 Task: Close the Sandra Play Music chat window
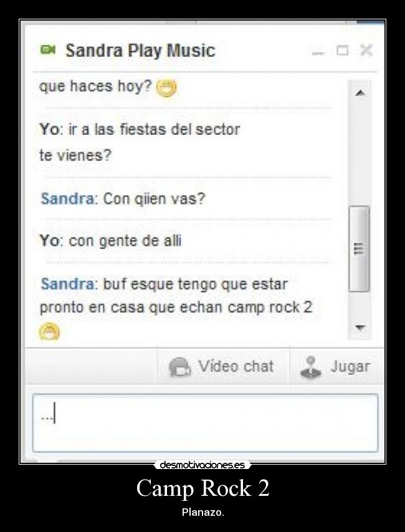pos(366,51)
